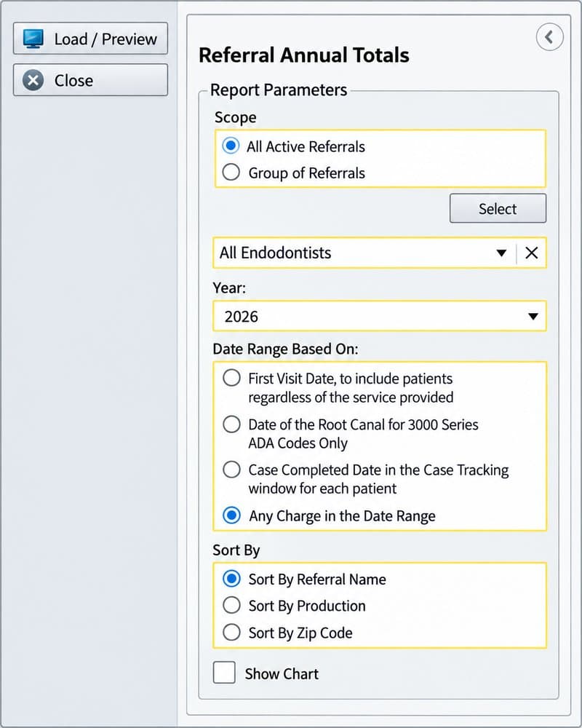Click the Date Range Based On label
Screen dimensions: 582x728
[x=285, y=349]
